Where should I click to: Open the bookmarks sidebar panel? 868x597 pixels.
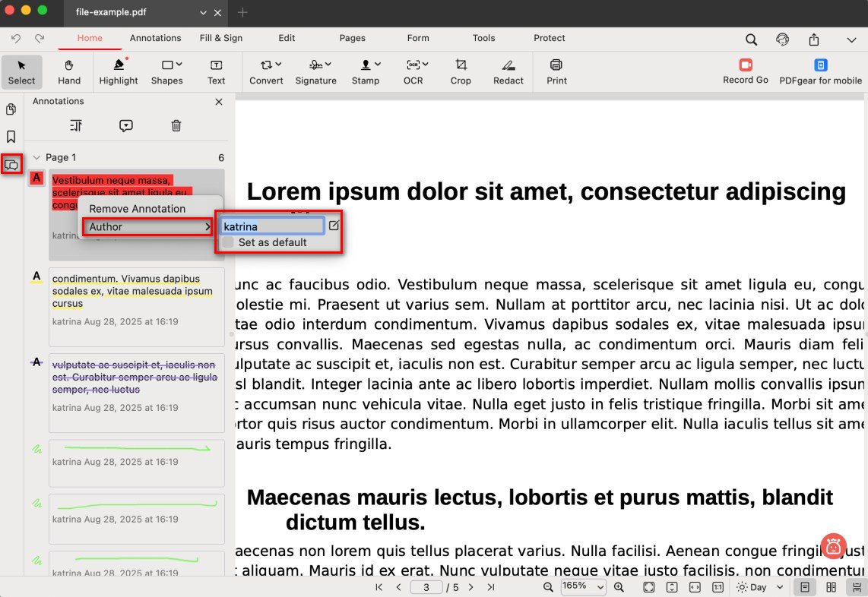pyautogui.click(x=11, y=137)
